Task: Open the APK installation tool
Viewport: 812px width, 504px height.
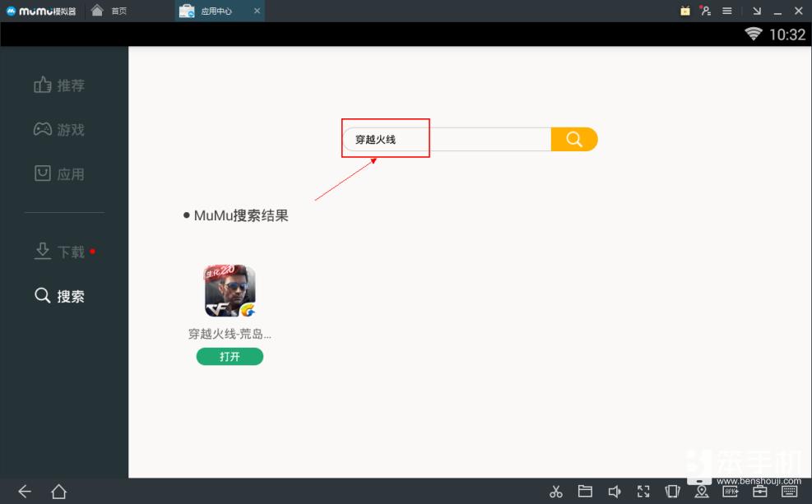Action: (730, 491)
